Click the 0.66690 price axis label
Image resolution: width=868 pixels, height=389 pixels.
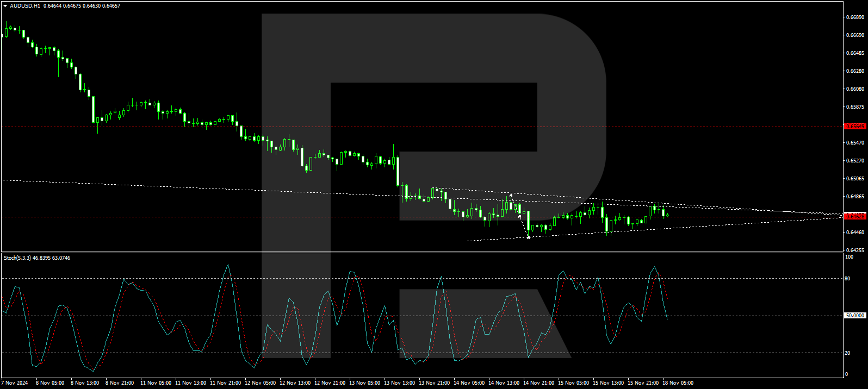click(855, 35)
